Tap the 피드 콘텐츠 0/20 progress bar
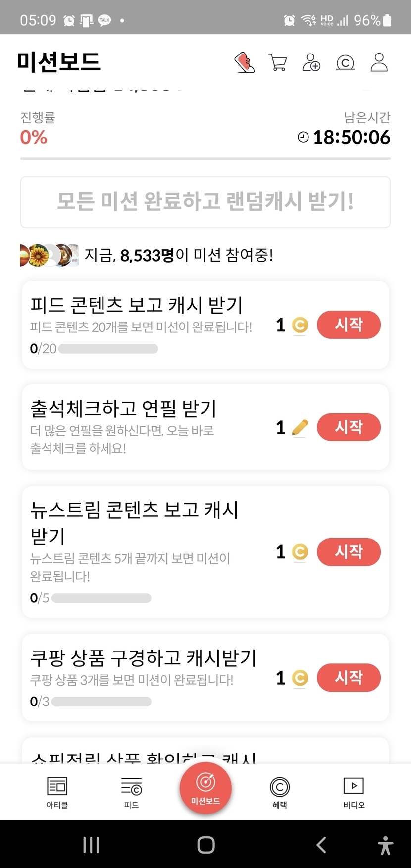The height and width of the screenshot is (868, 411). 108,349
